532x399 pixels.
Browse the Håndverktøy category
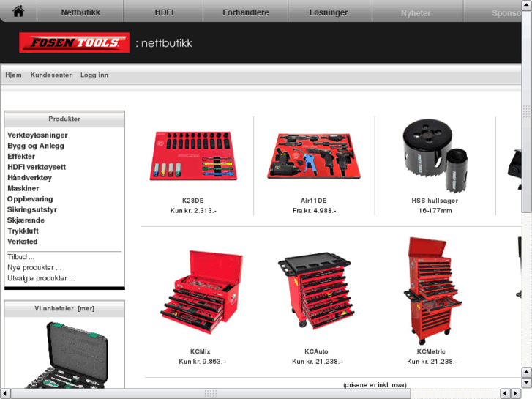pyautogui.click(x=29, y=178)
